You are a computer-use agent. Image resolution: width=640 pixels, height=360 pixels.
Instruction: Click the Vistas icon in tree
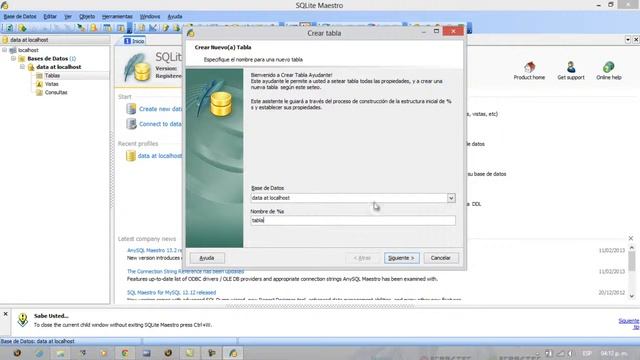tap(39, 84)
